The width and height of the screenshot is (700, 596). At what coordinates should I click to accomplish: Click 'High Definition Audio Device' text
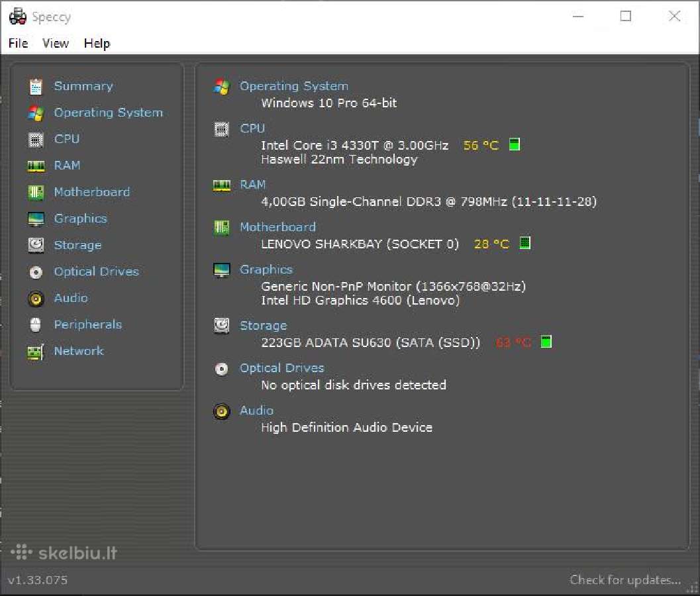(347, 428)
